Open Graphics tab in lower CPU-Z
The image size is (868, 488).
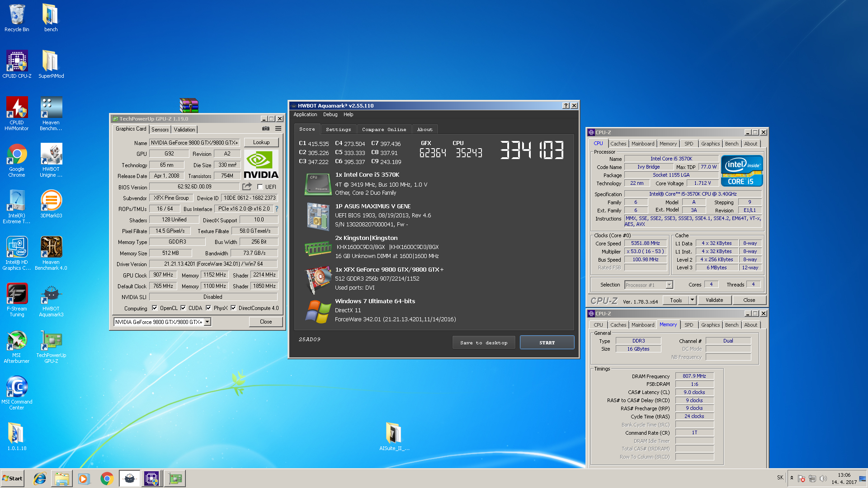710,325
